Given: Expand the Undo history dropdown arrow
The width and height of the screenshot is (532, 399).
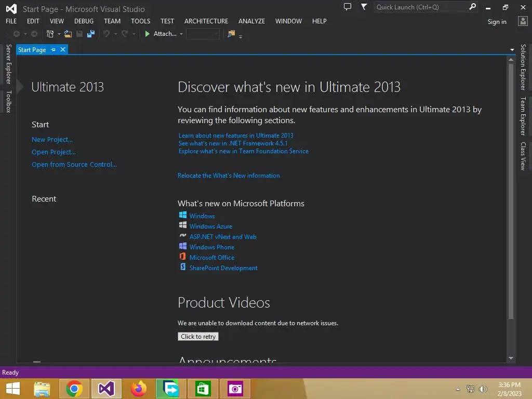Looking at the screenshot, I should [x=116, y=34].
